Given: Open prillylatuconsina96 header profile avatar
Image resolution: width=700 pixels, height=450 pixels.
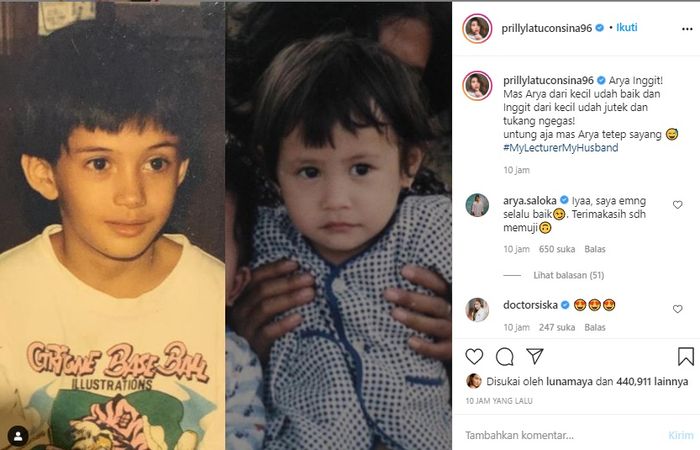Looking at the screenshot, I should [477, 29].
